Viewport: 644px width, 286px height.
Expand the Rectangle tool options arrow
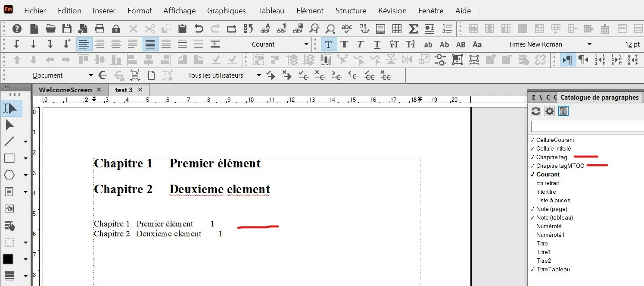(x=25, y=159)
